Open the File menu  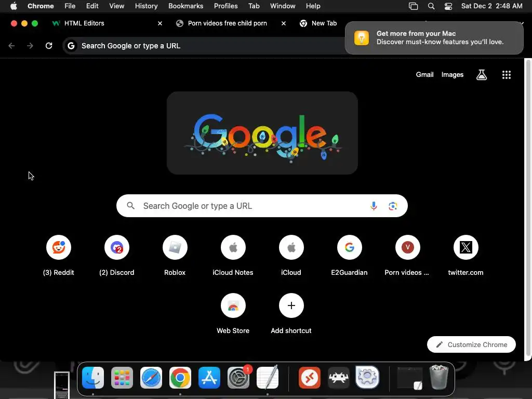click(x=70, y=6)
